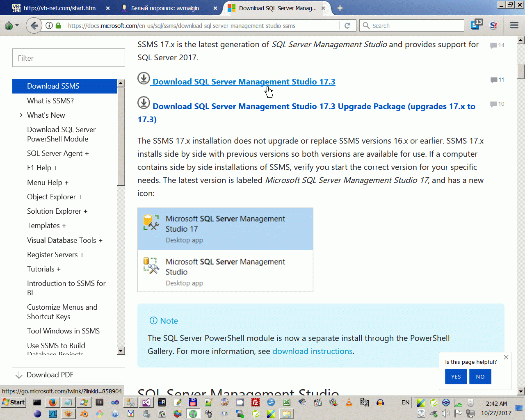Open the Tor onion dropdown button
This screenshot has height=420, width=525.
(x=11, y=26)
